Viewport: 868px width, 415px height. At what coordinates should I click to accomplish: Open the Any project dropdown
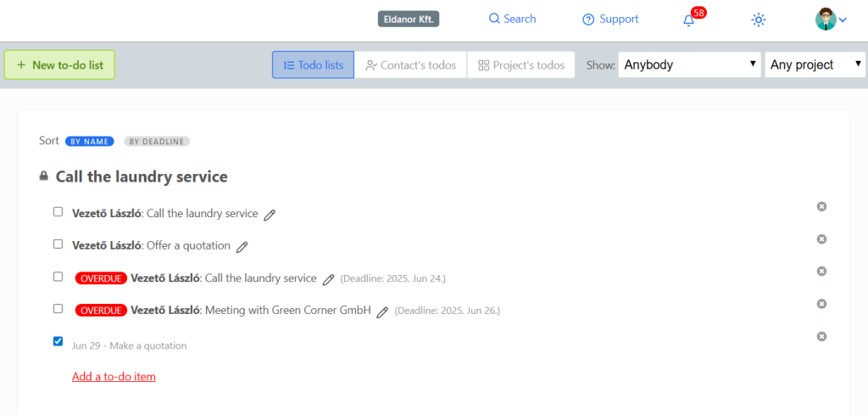(815, 64)
